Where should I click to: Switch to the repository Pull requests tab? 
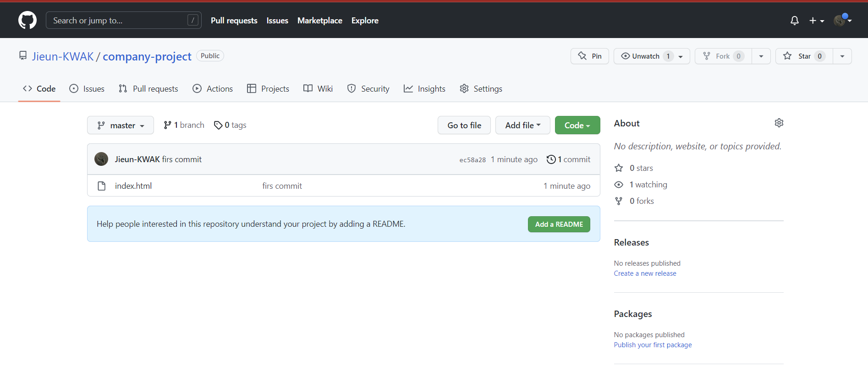(x=148, y=89)
